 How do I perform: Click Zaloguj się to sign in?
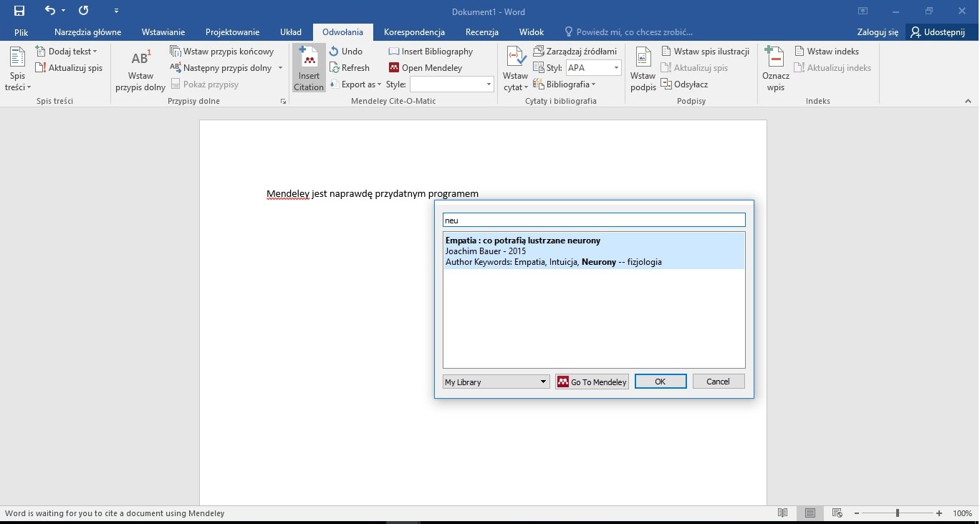pyautogui.click(x=878, y=32)
